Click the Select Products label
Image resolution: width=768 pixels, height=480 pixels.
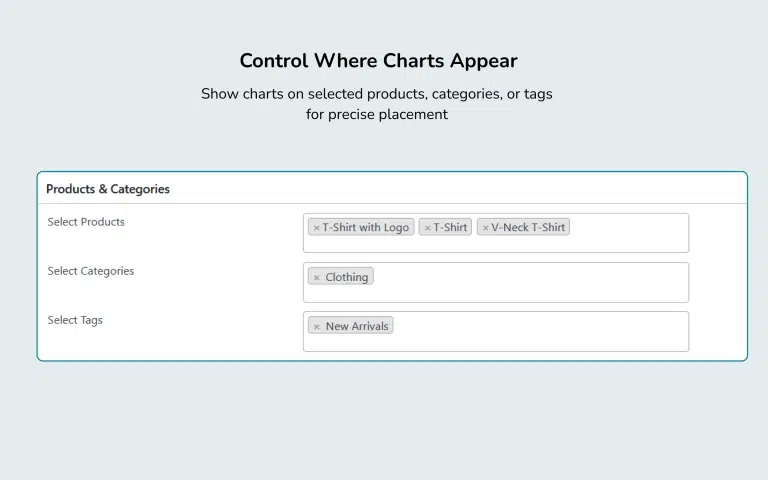tap(86, 222)
